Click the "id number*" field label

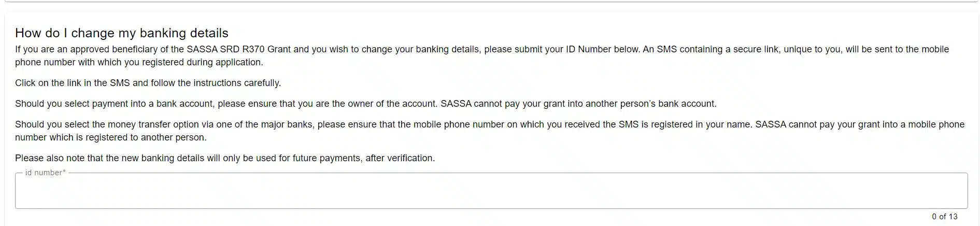click(46, 173)
